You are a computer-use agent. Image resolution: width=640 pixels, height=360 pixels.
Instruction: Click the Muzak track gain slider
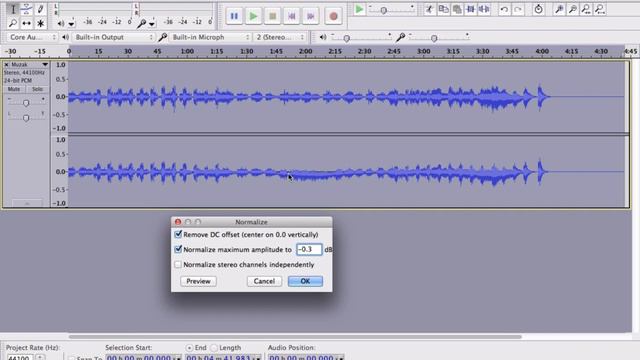[x=26, y=103]
